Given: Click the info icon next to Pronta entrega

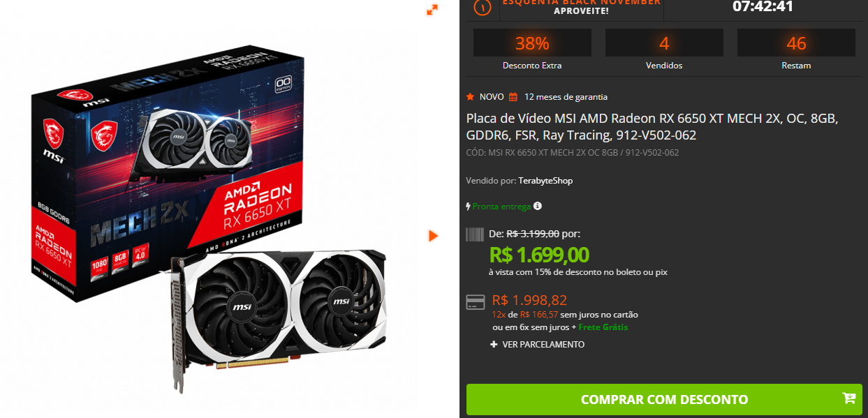Looking at the screenshot, I should [x=537, y=206].
